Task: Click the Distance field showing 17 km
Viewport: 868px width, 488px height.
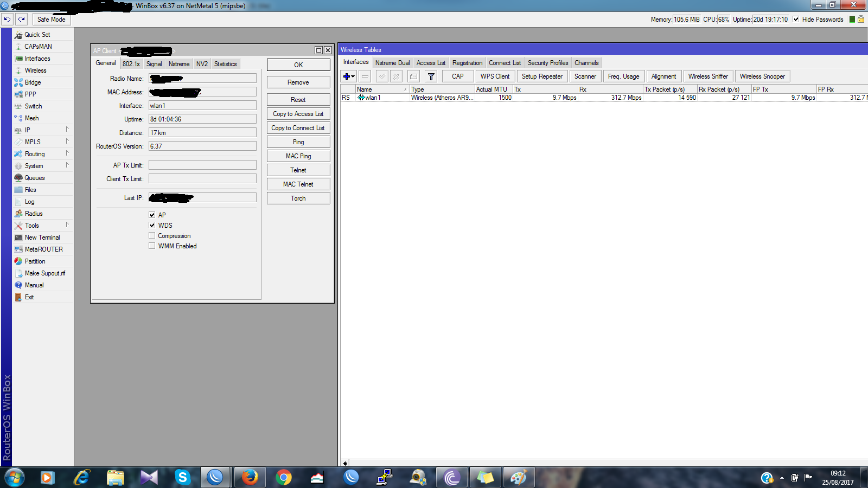Action: click(202, 133)
